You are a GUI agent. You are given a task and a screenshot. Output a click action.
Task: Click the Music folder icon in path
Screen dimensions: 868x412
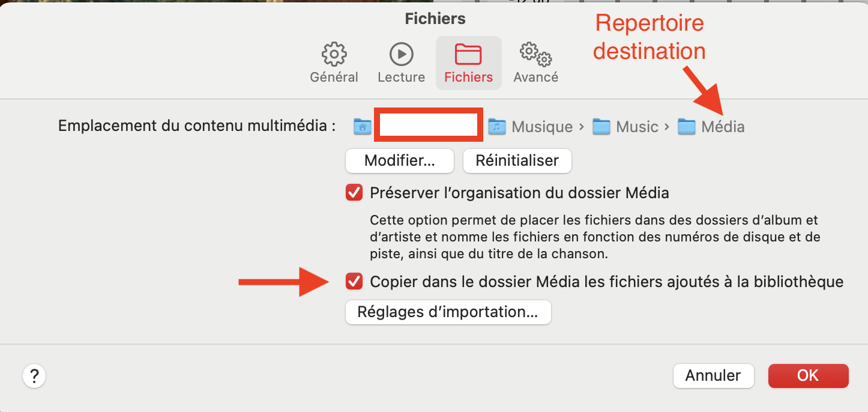601,126
